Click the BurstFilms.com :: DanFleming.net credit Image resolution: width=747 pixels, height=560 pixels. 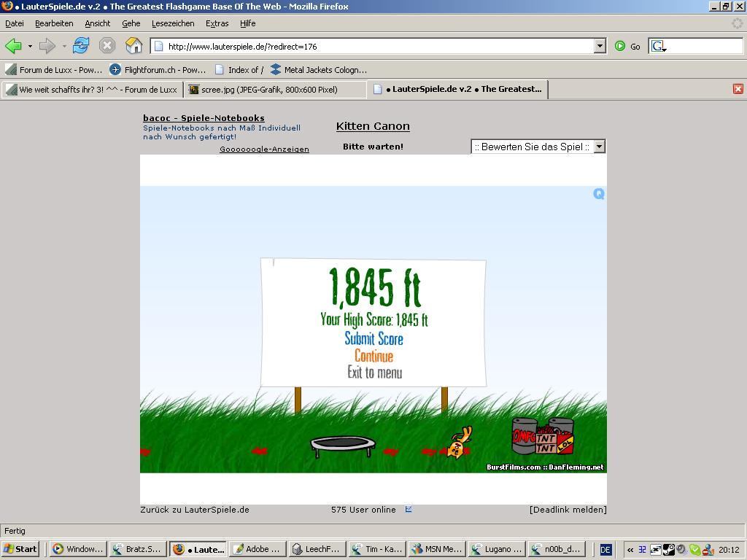coord(545,467)
